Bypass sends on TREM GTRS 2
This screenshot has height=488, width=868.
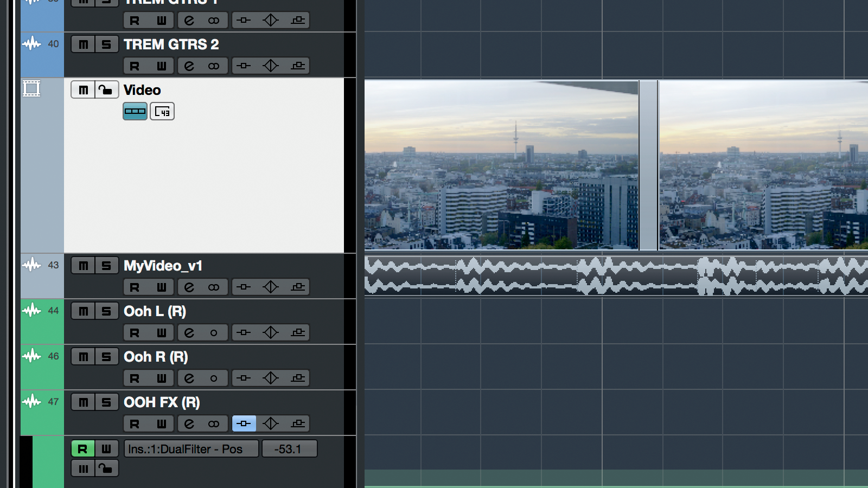point(298,66)
